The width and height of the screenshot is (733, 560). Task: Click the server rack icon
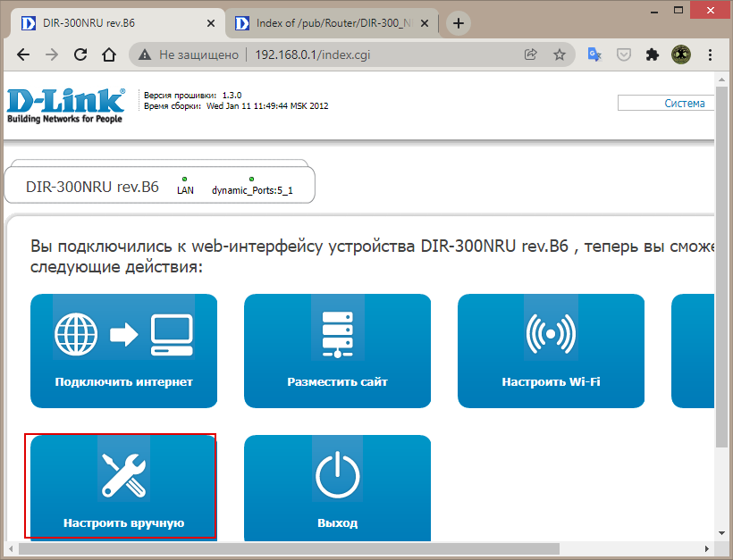pos(338,334)
